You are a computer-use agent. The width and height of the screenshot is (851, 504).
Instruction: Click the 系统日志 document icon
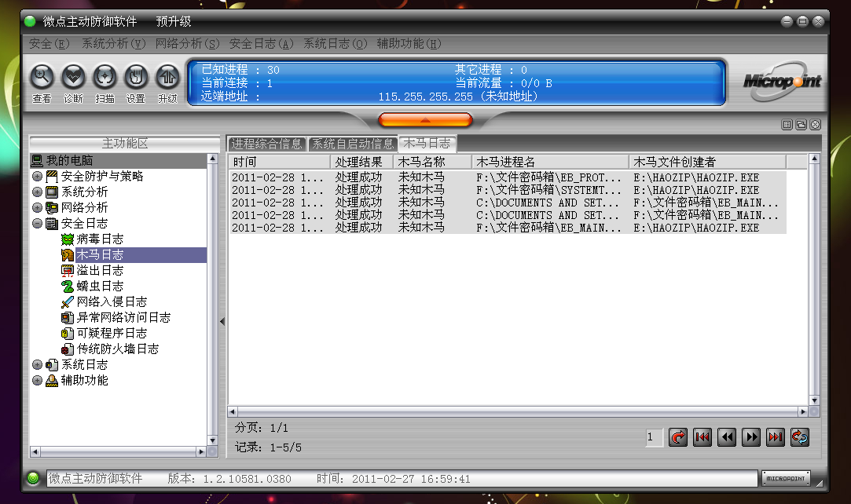[x=52, y=365]
